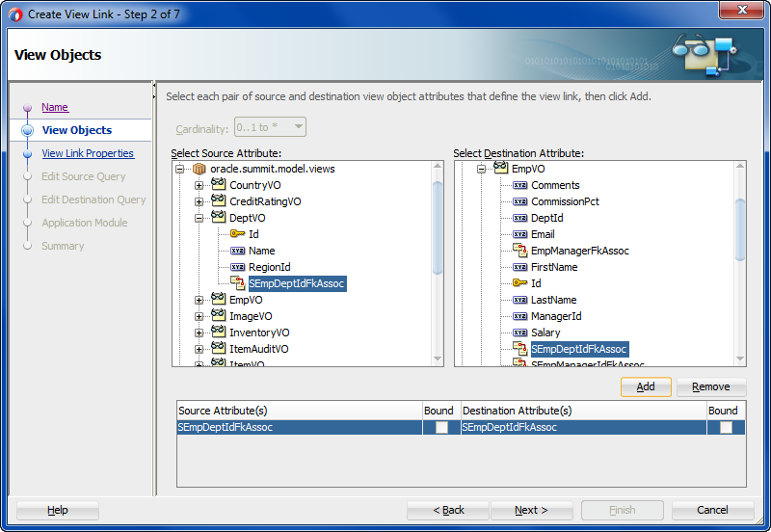The width and height of the screenshot is (771, 532).
Task: Click the CreditRatingVO view object icon
Action: (x=219, y=200)
